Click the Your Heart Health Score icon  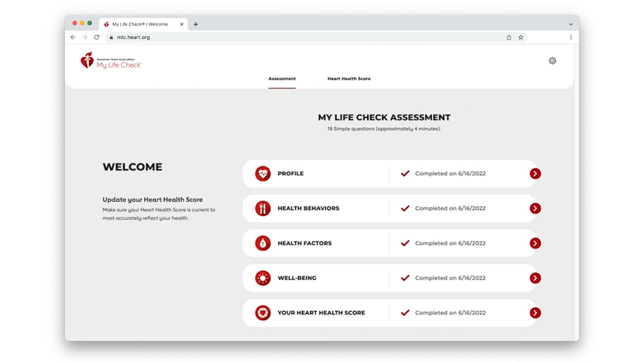tap(263, 313)
